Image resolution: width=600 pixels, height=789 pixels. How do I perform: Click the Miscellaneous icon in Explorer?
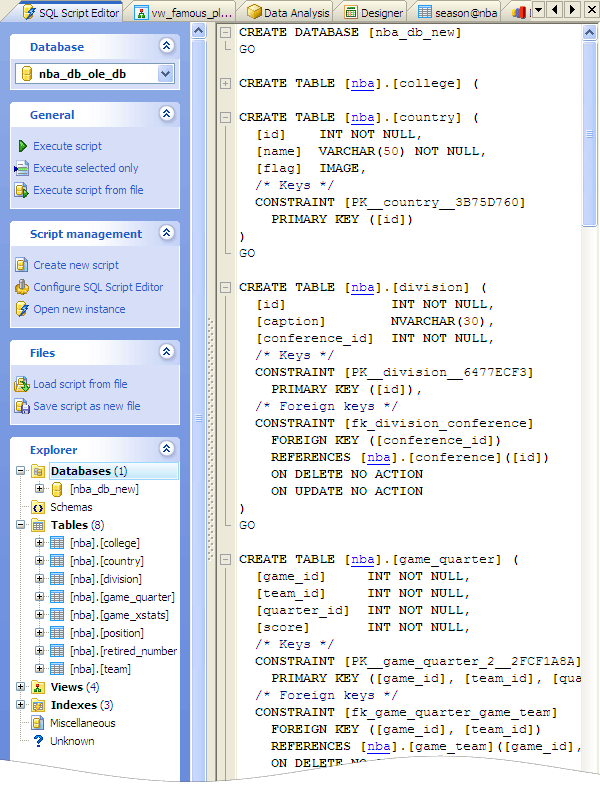[x=38, y=723]
